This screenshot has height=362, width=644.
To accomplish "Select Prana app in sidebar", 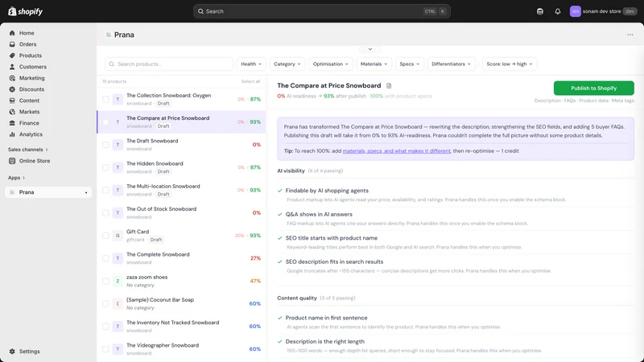I will [x=48, y=192].
